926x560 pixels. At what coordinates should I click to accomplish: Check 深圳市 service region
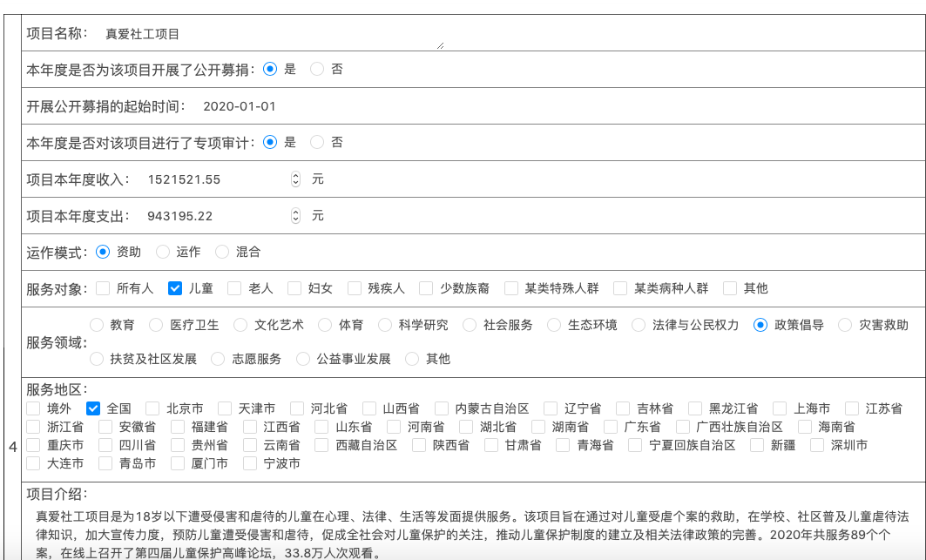pyautogui.click(x=817, y=445)
